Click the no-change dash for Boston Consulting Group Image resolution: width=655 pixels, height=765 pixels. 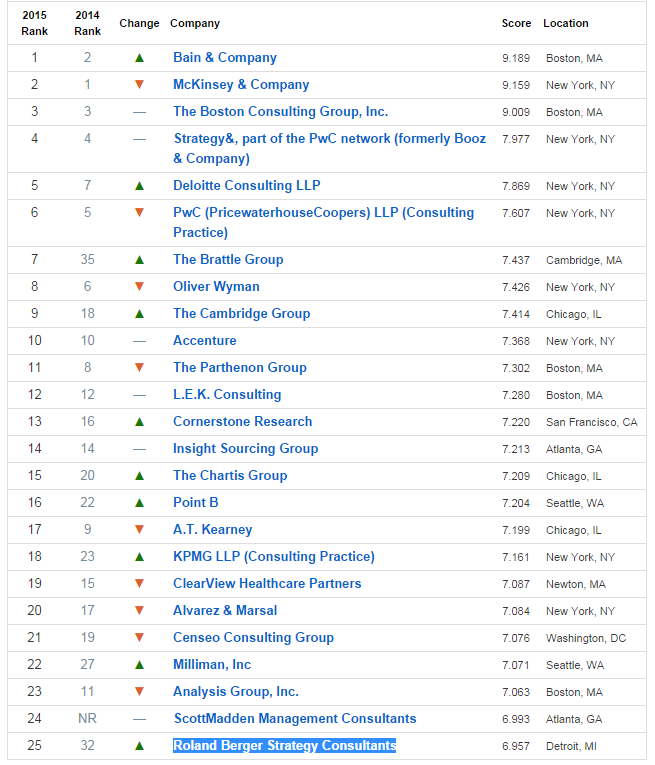[139, 112]
